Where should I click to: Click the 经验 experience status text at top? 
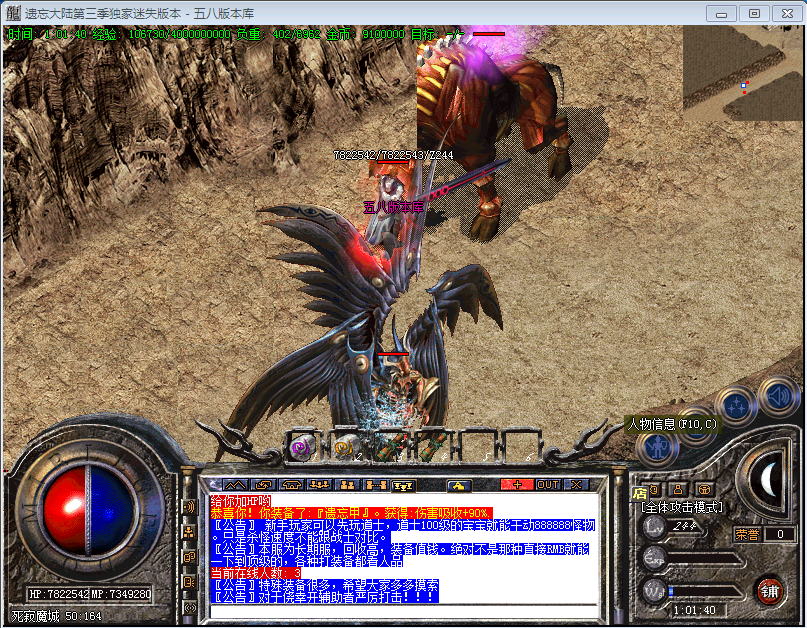coord(162,34)
